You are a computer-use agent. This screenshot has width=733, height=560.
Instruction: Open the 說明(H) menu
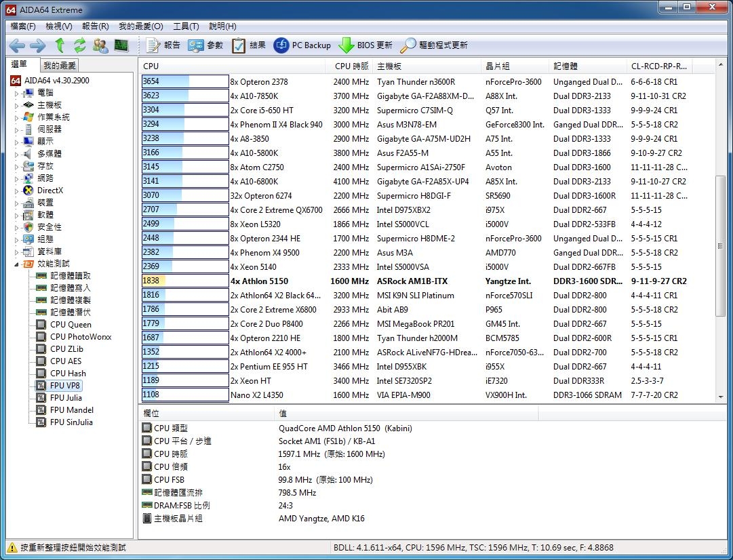point(222,26)
